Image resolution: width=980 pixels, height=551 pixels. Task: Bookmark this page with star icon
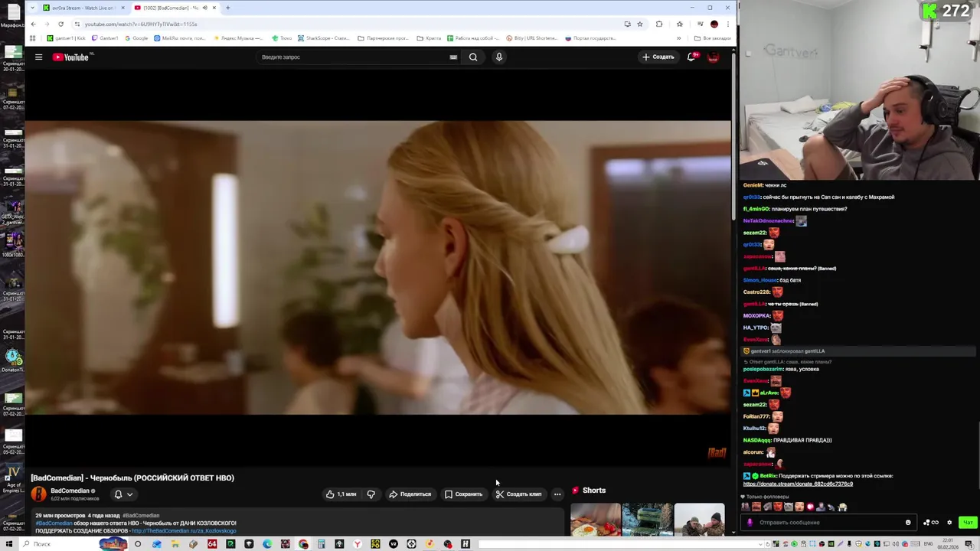point(640,24)
